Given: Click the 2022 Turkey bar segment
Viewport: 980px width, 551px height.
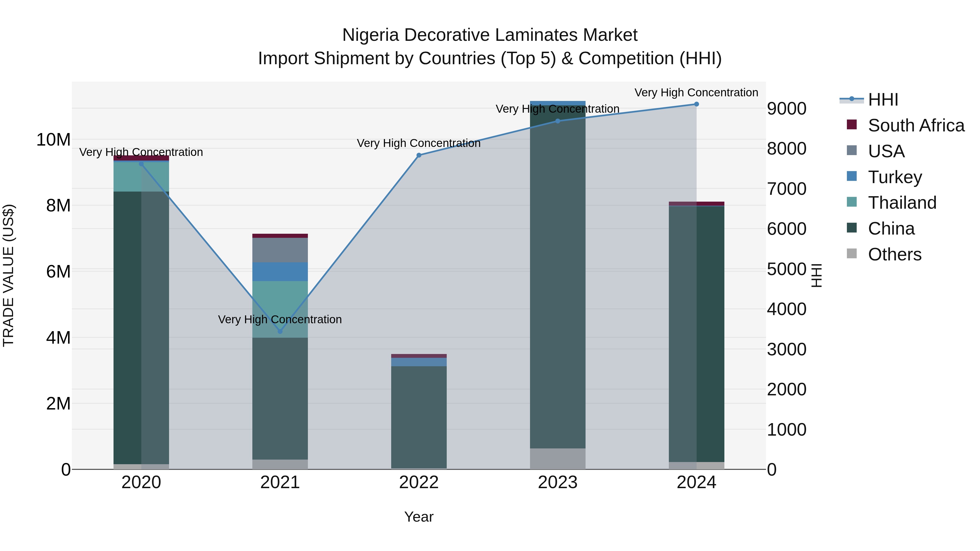Looking at the screenshot, I should [x=419, y=362].
